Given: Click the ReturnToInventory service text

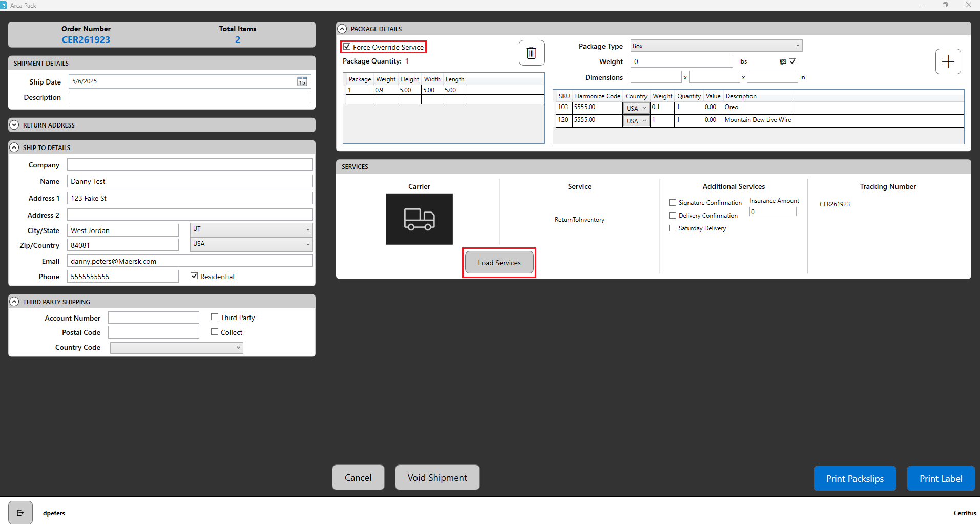Looking at the screenshot, I should pos(579,220).
